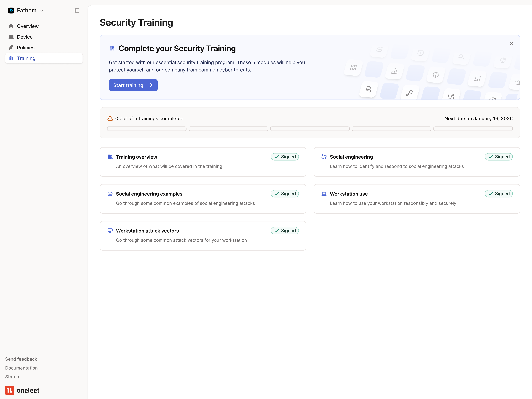
Task: Select the Device laptop icon in sidebar
Action: click(11, 37)
